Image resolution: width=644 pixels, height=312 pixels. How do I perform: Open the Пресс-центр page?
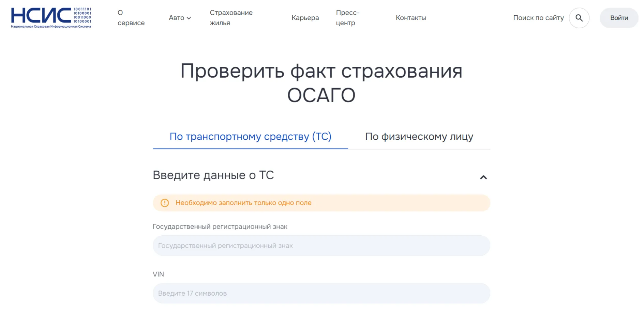click(347, 18)
